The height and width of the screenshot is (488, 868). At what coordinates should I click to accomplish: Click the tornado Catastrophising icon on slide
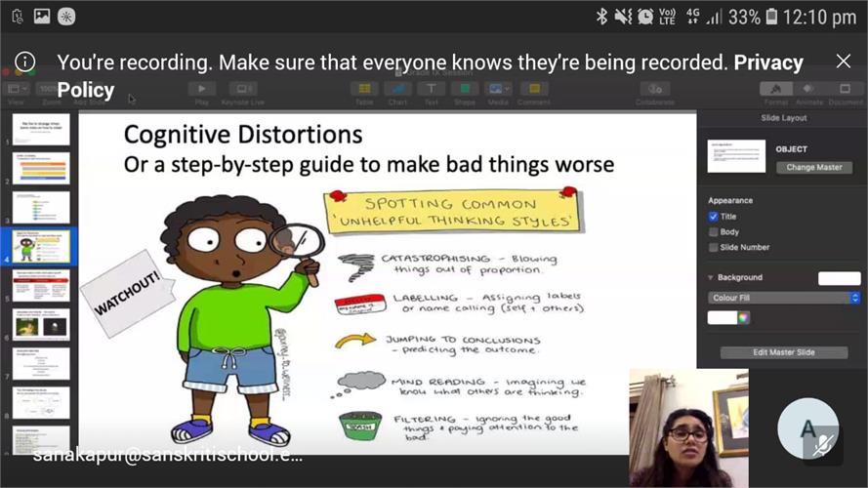(x=357, y=266)
